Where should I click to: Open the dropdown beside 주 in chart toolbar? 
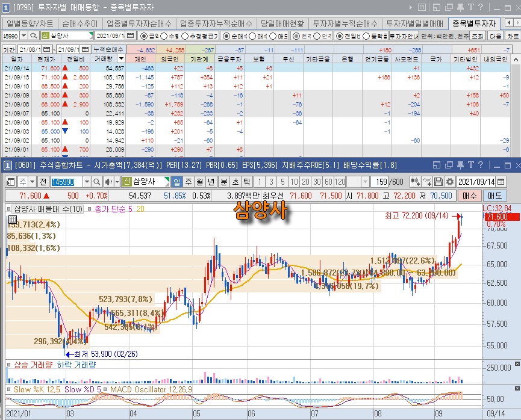[x=33, y=182]
